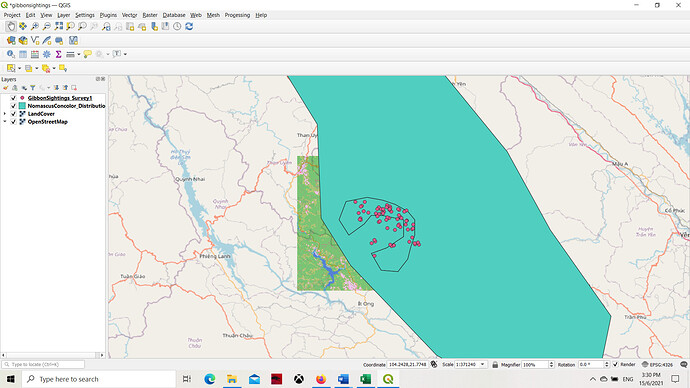Click the EPSG:4326 CRS button
The width and height of the screenshot is (690, 388).
click(657, 364)
